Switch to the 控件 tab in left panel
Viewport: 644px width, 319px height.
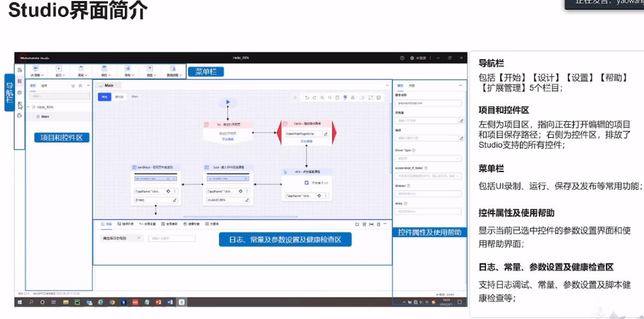(x=44, y=85)
